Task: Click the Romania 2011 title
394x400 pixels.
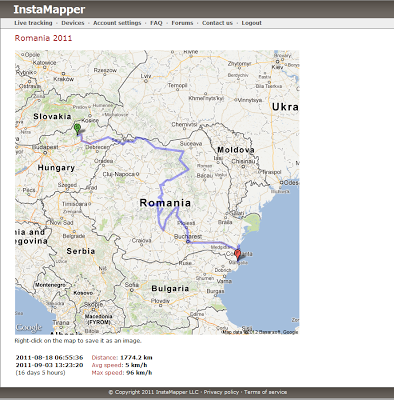Action: pyautogui.click(x=43, y=38)
